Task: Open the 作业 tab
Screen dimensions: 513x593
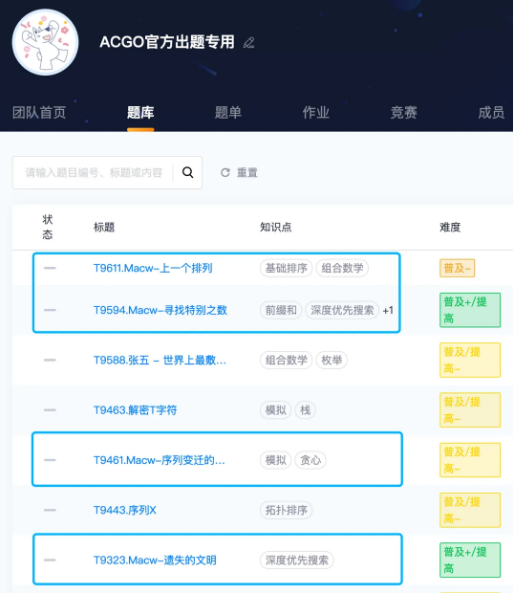Action: (316, 112)
